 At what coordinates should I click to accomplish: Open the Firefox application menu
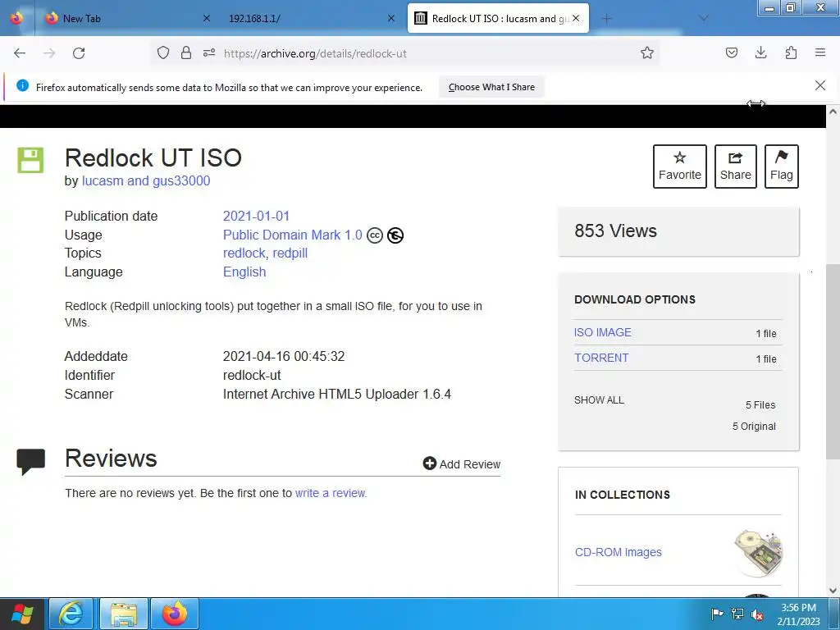pyautogui.click(x=820, y=52)
